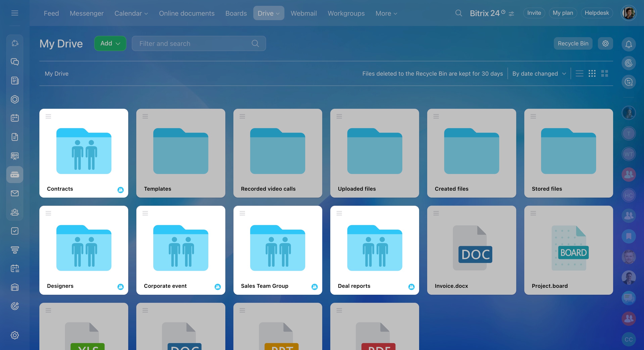Click the Filter and search field

click(195, 43)
